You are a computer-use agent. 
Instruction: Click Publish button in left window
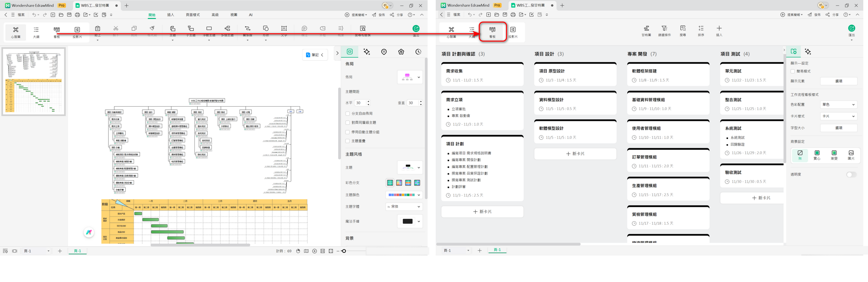pos(379,15)
